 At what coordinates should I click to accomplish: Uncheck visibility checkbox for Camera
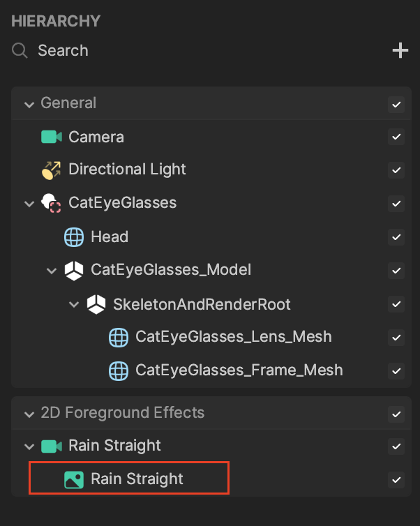(396, 137)
